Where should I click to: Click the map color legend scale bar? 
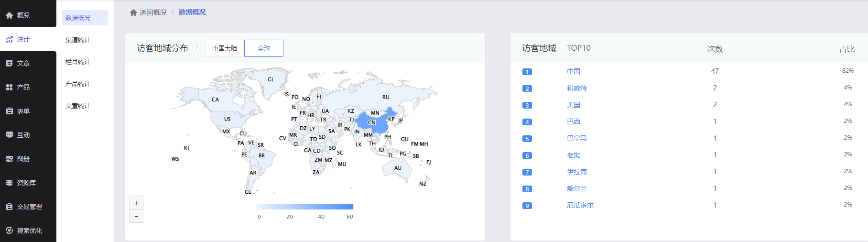point(305,207)
